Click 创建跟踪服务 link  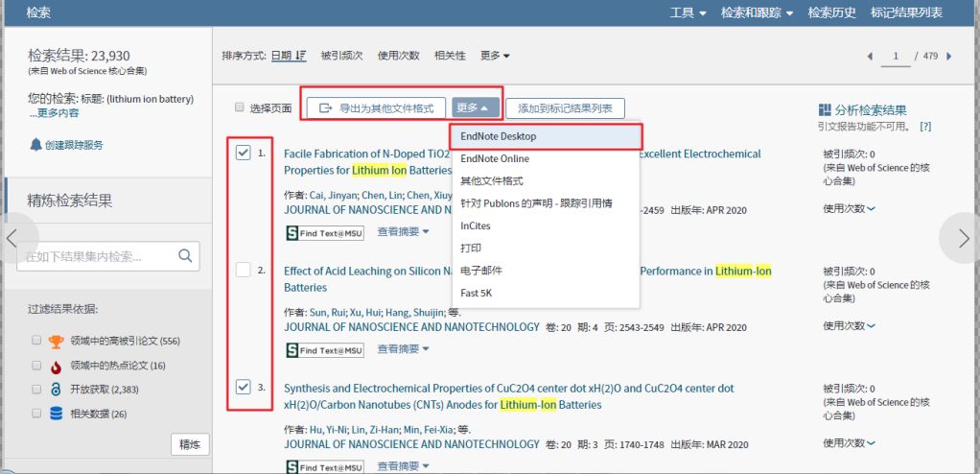74,145
